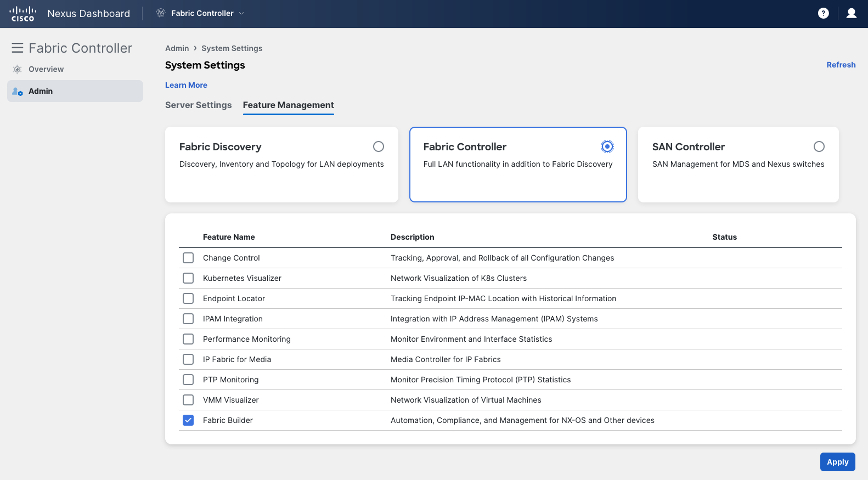Image resolution: width=868 pixels, height=480 pixels.
Task: Uncheck the Fabric Builder checkbox
Action: [x=188, y=420]
